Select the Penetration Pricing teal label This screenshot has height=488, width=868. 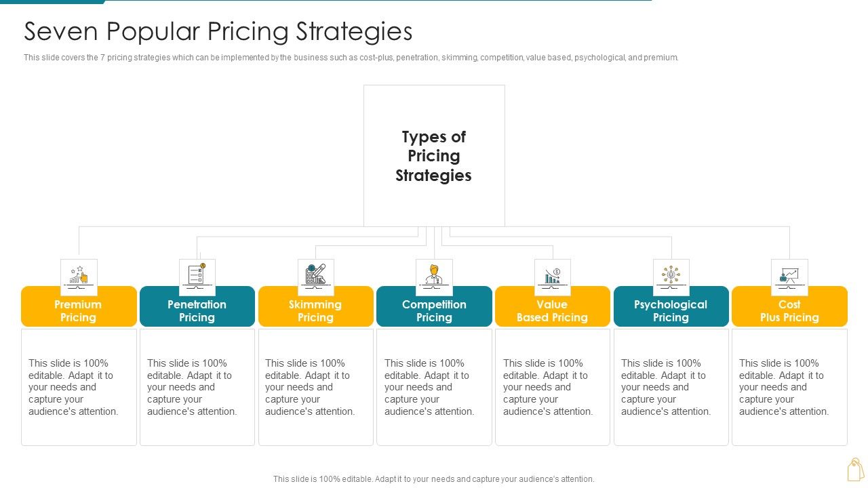(x=197, y=310)
